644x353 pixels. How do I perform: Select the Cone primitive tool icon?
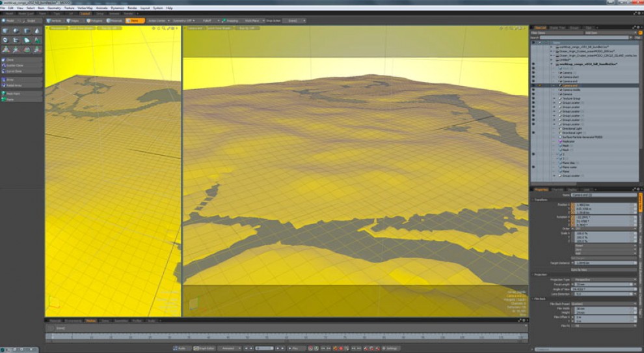(x=37, y=31)
